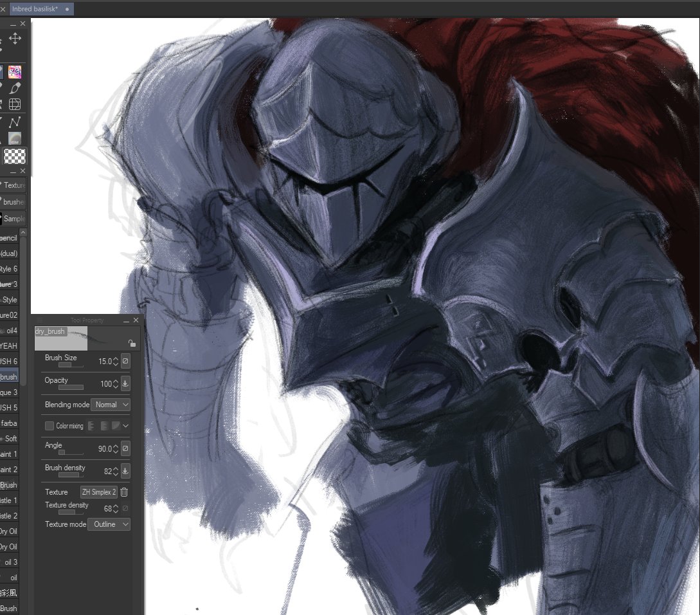Click the gray gradient sphere tool icon
Viewport: 700px width, 615px height.
coord(15,138)
